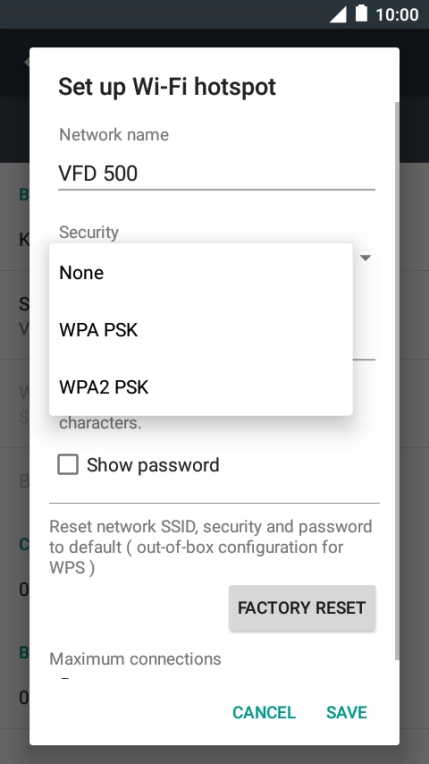Tap the Security label above dropdown
The image size is (429, 764).
(89, 232)
